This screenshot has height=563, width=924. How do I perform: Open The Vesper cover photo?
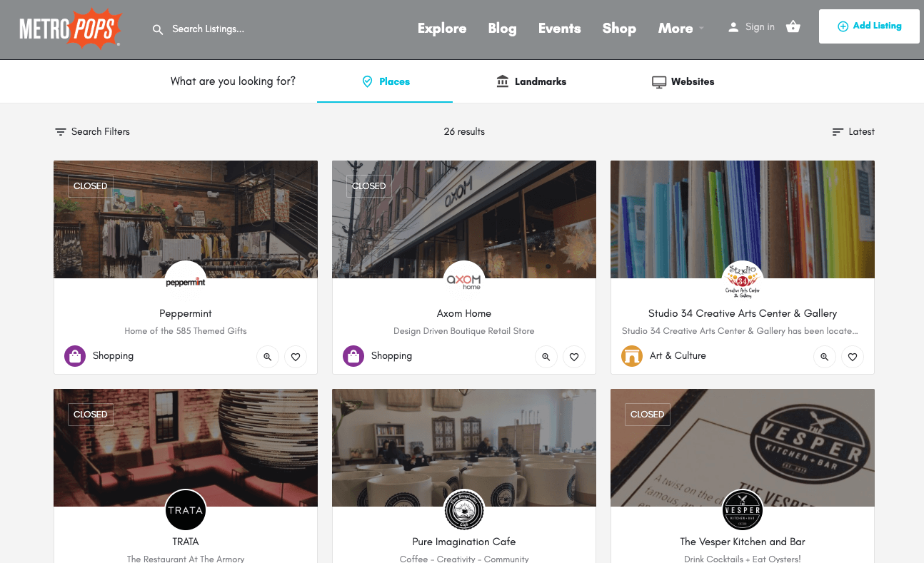pos(743,447)
